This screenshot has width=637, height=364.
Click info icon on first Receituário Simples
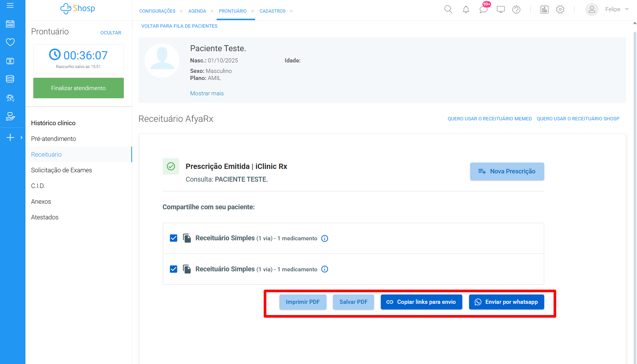(325, 238)
